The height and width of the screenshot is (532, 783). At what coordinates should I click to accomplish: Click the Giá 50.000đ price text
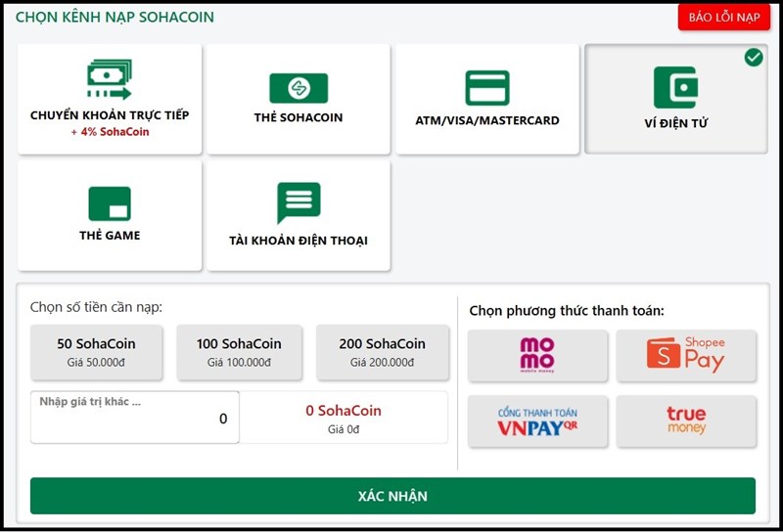tap(96, 363)
